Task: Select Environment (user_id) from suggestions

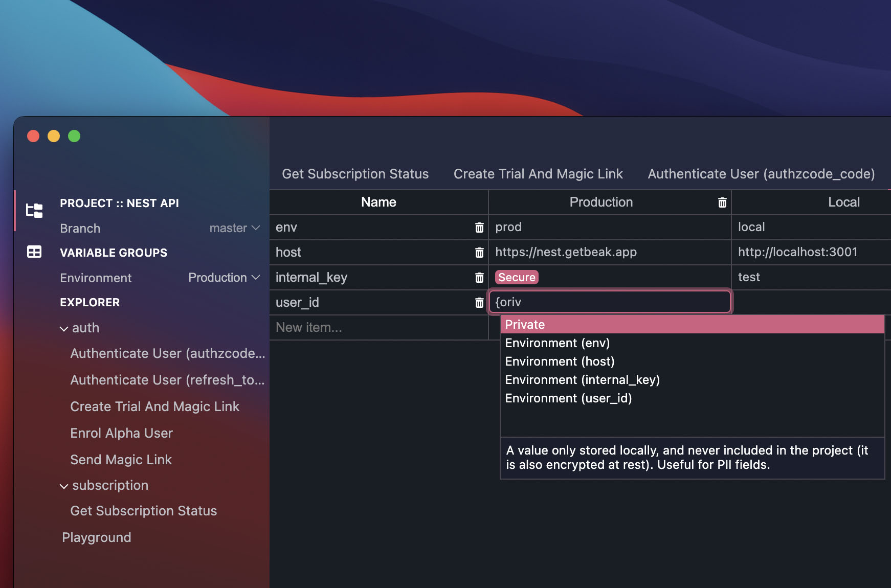Action: (568, 398)
